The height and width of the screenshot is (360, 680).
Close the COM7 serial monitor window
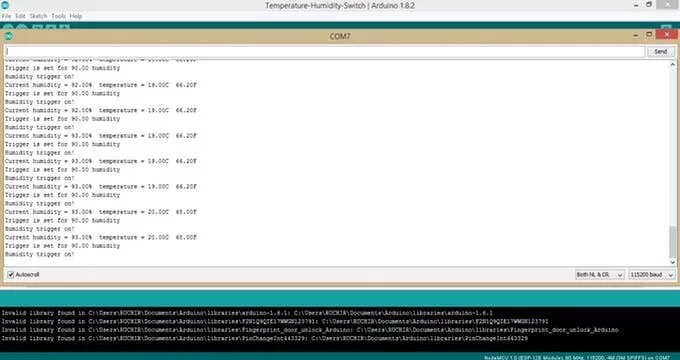[x=666, y=35]
